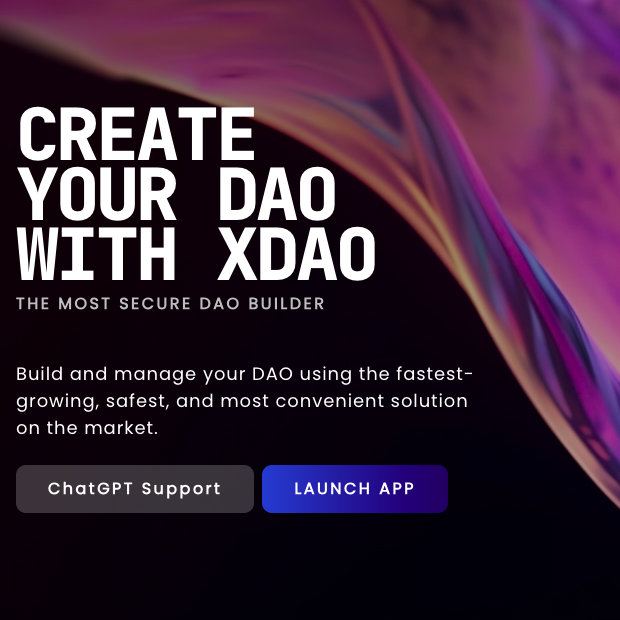The image size is (620, 620).
Task: Click the word CREATE in the headline
Action: tap(136, 134)
